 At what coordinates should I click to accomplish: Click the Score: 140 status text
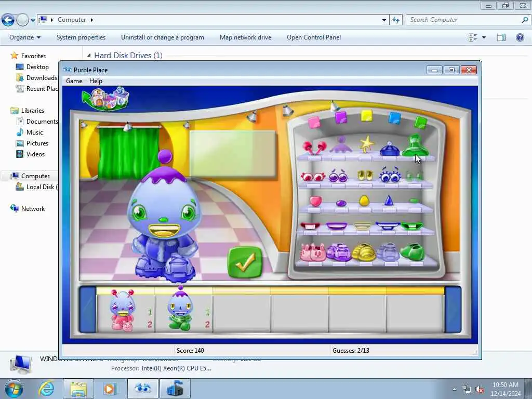pos(190,351)
